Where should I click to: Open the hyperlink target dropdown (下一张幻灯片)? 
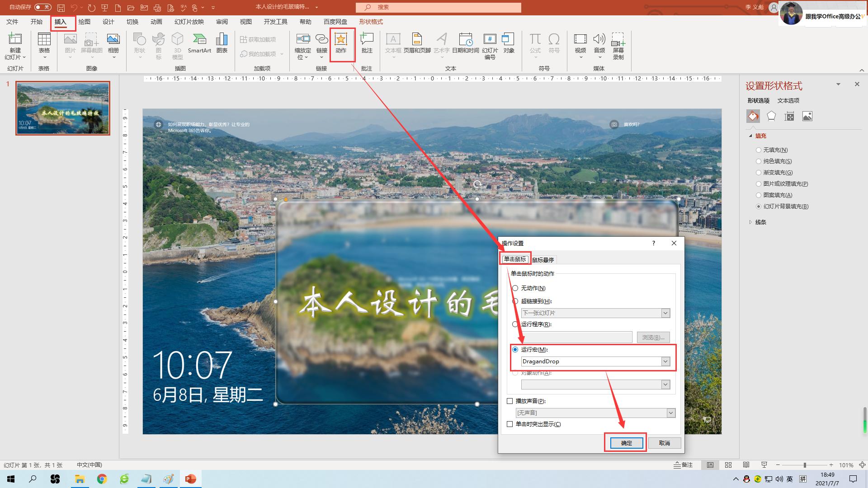pyautogui.click(x=665, y=313)
